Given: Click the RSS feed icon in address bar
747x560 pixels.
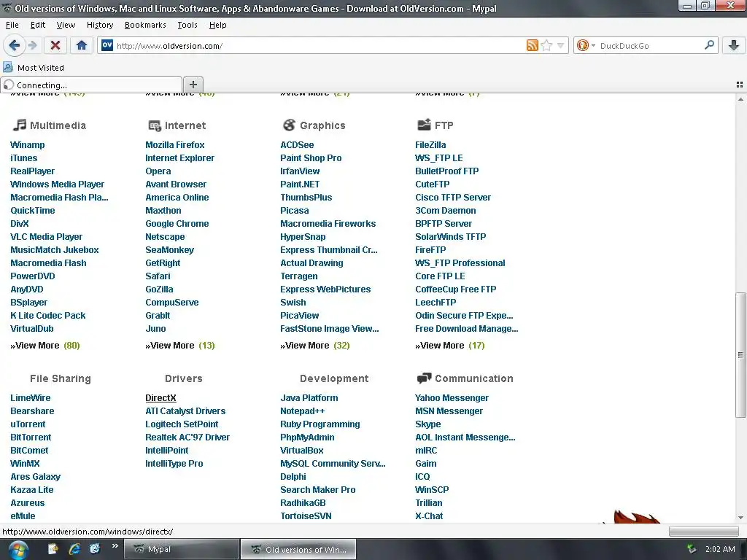Looking at the screenshot, I should [x=532, y=45].
